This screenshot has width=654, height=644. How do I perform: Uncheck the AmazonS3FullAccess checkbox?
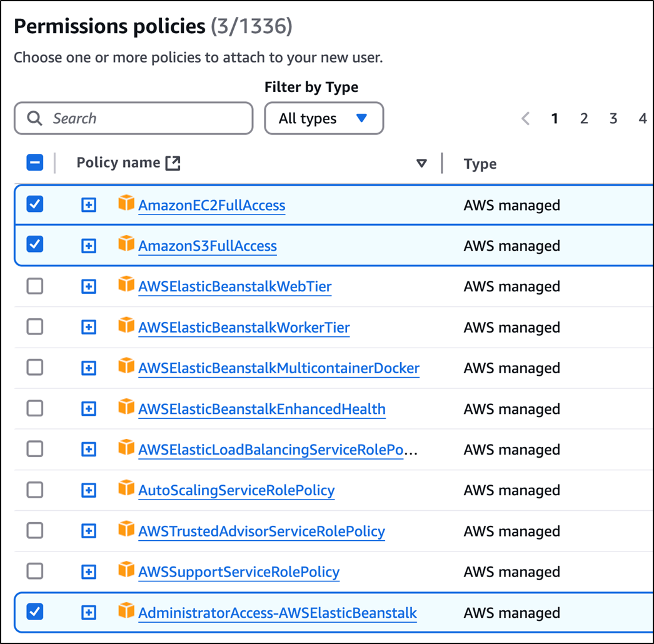(x=34, y=244)
